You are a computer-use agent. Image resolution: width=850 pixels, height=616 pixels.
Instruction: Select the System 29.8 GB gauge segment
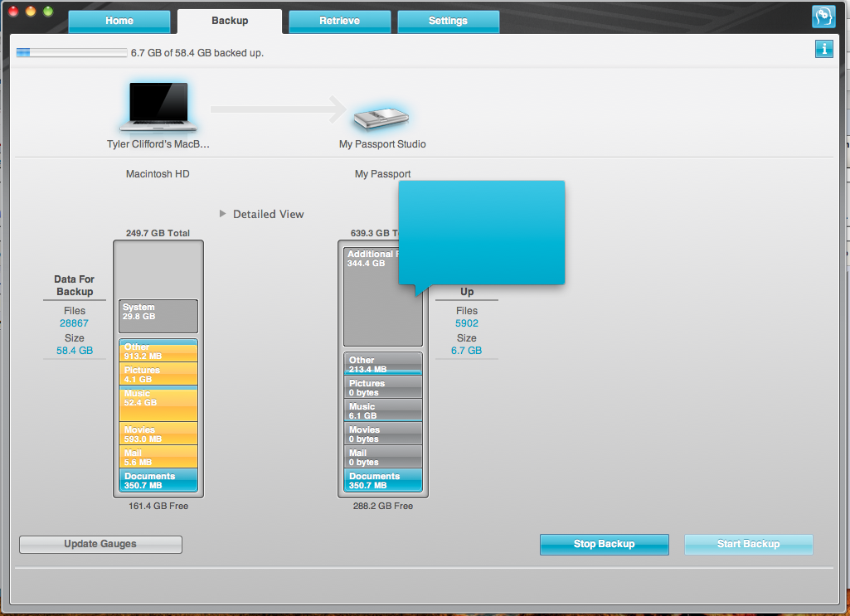[x=158, y=317]
